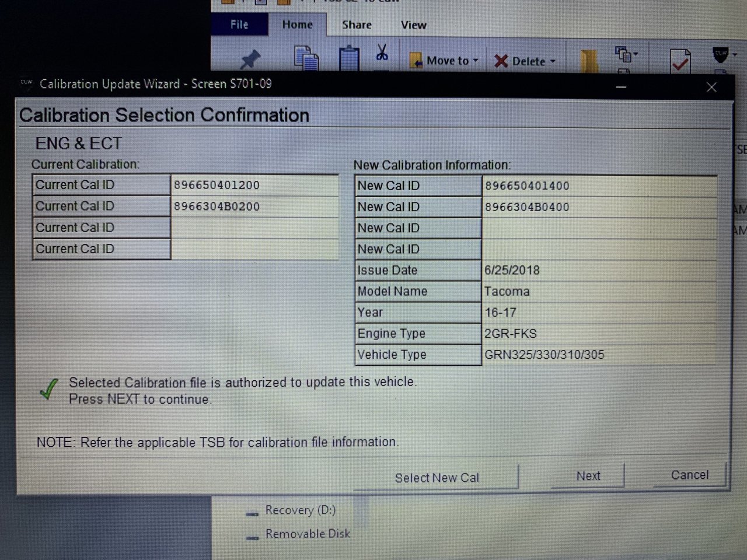
Task: Click the Properties checkmark icon
Action: [680, 61]
